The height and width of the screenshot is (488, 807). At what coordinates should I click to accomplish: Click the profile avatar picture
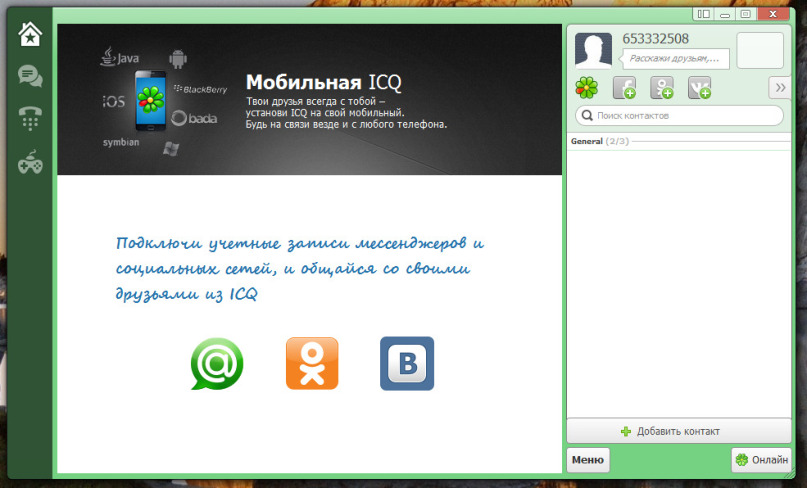[x=593, y=50]
